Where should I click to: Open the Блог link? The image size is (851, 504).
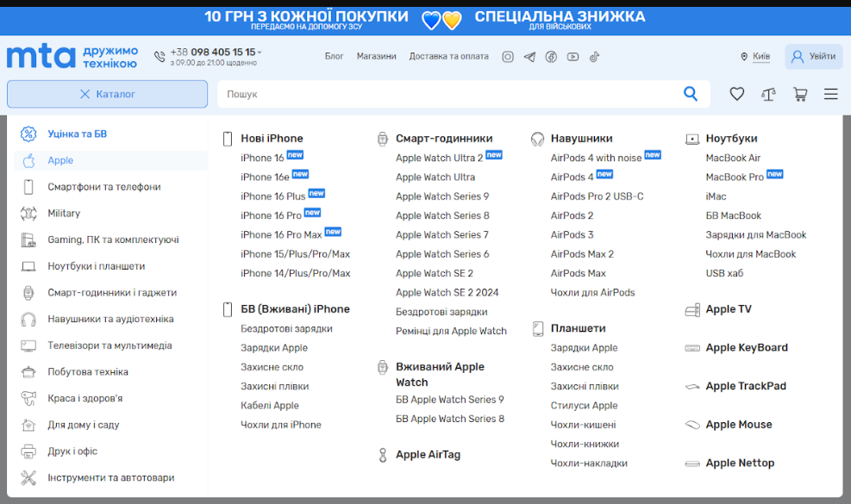click(335, 56)
